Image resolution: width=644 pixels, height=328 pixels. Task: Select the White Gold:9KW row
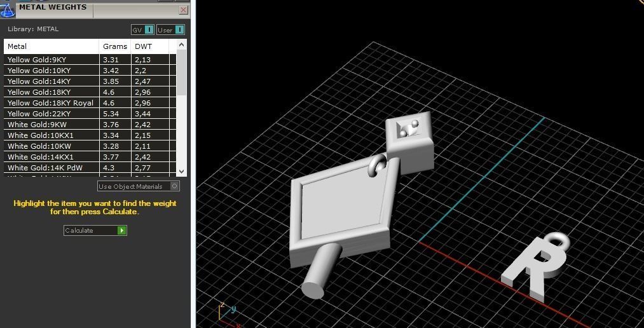click(90, 125)
